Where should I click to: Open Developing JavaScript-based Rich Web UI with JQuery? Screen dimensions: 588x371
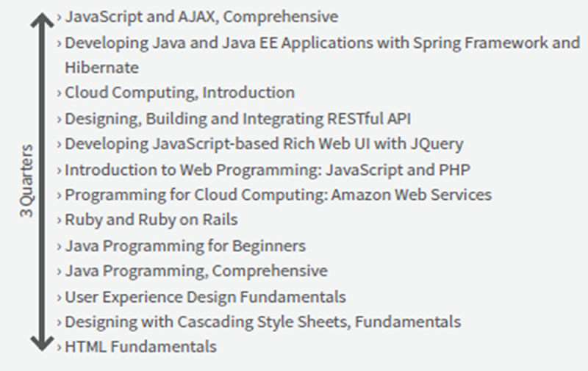coord(264,144)
